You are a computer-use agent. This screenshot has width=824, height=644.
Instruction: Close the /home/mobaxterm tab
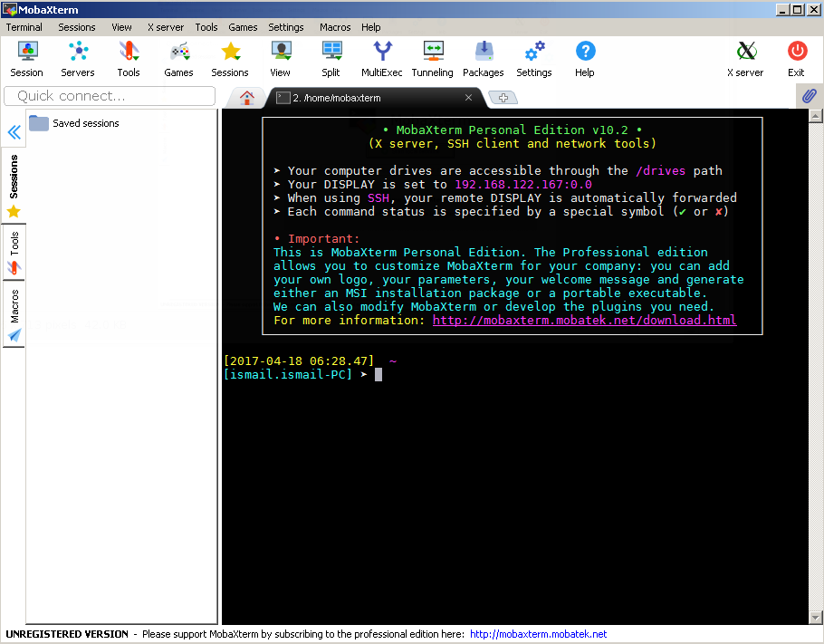tap(468, 98)
